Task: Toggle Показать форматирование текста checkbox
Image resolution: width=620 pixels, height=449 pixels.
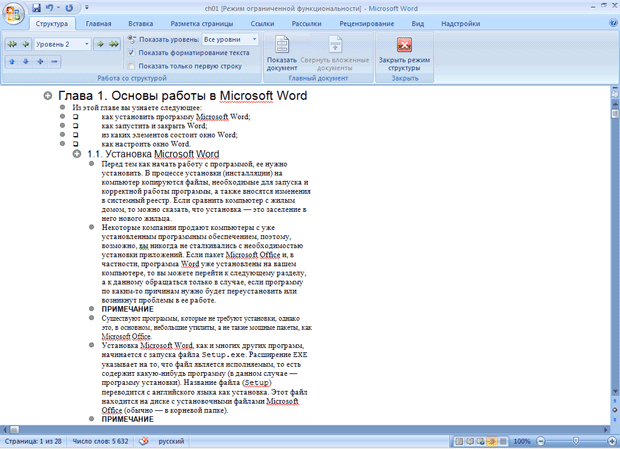Action: click(131, 53)
